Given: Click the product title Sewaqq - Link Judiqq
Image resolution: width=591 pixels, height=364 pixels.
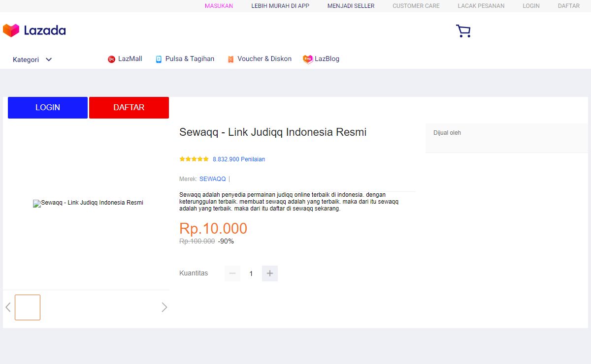Looking at the screenshot, I should pos(273,132).
